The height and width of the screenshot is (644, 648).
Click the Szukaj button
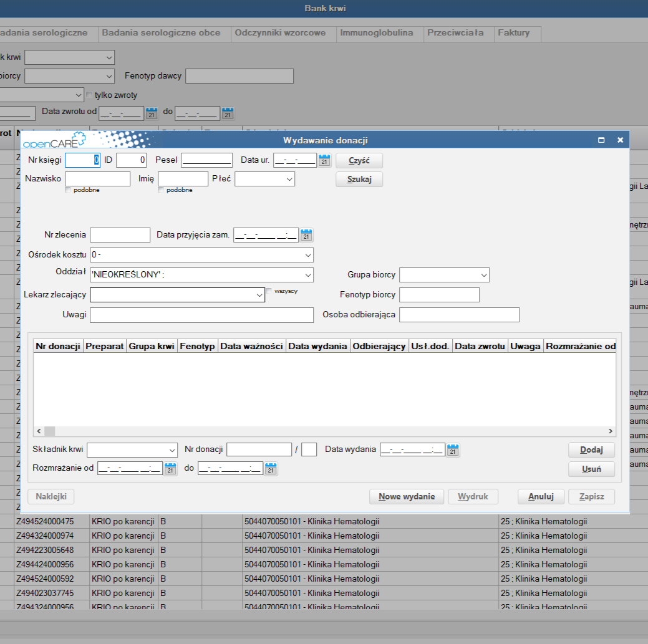tap(359, 180)
